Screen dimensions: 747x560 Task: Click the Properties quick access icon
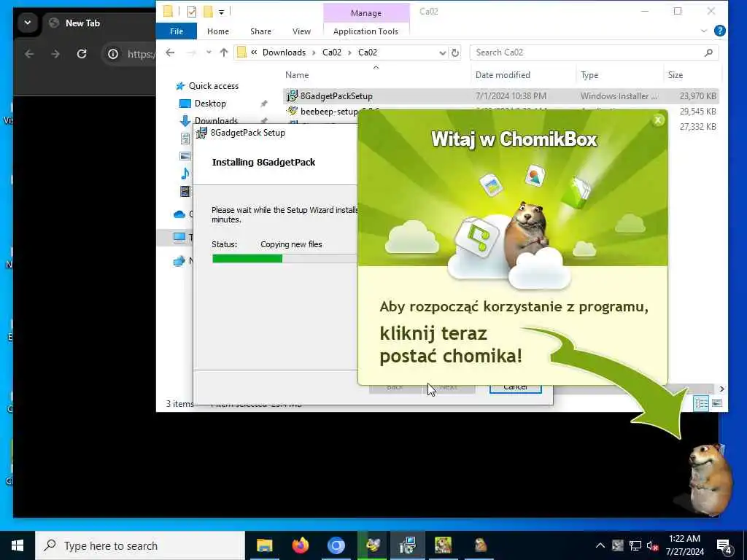[x=192, y=12]
